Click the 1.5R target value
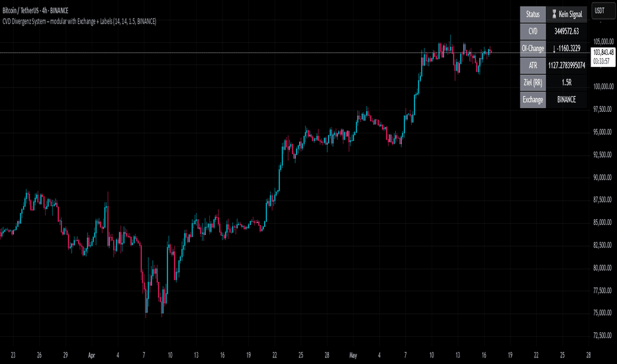Image resolution: width=617 pixels, height=364 pixels. pos(567,83)
